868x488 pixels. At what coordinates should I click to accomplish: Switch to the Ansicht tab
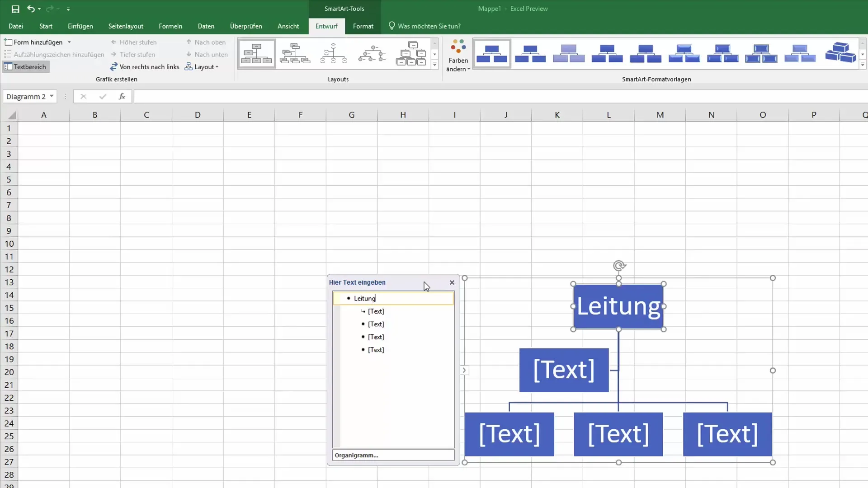(288, 26)
